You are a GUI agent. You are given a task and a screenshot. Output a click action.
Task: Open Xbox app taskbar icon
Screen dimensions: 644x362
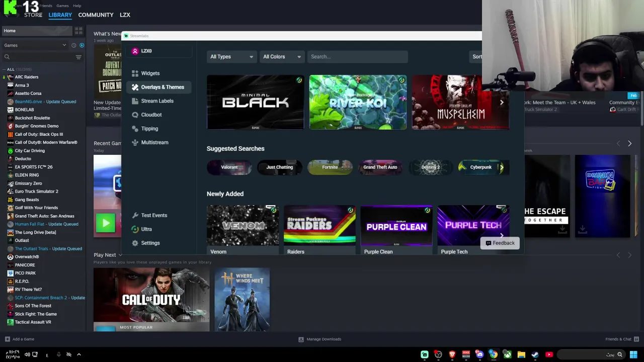click(507, 355)
